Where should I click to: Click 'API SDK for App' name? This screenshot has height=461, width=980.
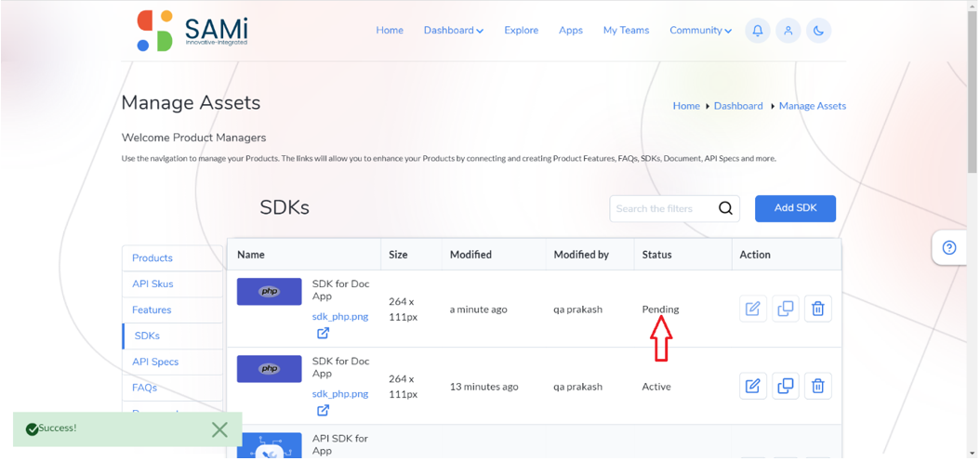pos(340,444)
